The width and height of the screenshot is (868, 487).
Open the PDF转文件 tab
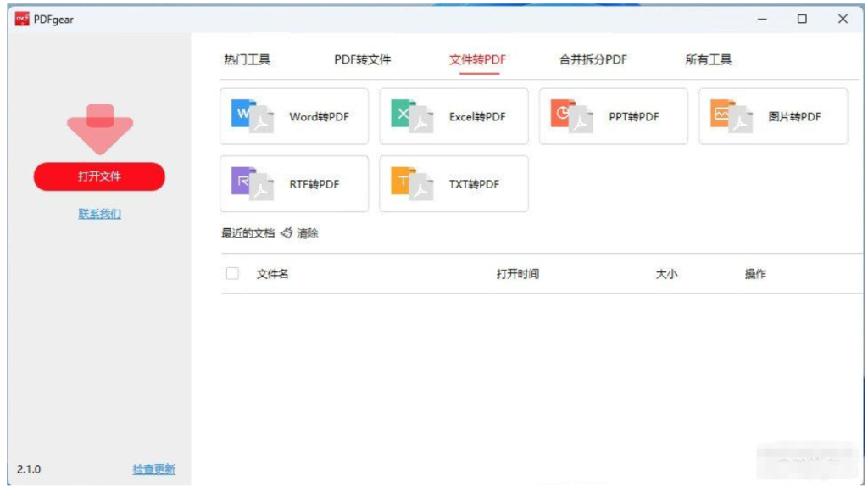pos(363,59)
